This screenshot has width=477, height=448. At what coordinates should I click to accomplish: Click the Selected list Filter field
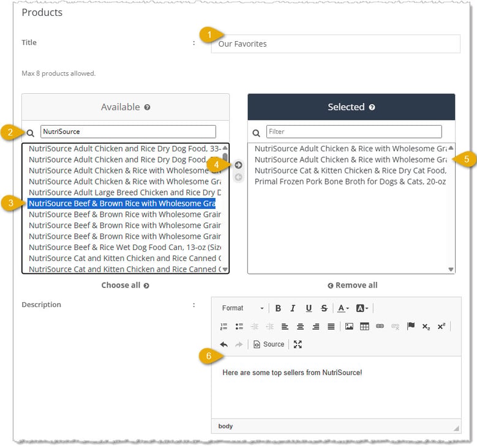354,132
